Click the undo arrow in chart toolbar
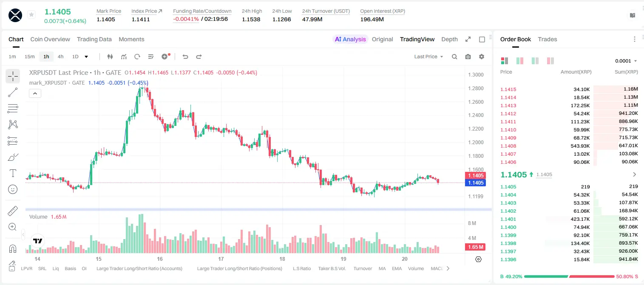The width and height of the screenshot is (644, 285). point(185,57)
